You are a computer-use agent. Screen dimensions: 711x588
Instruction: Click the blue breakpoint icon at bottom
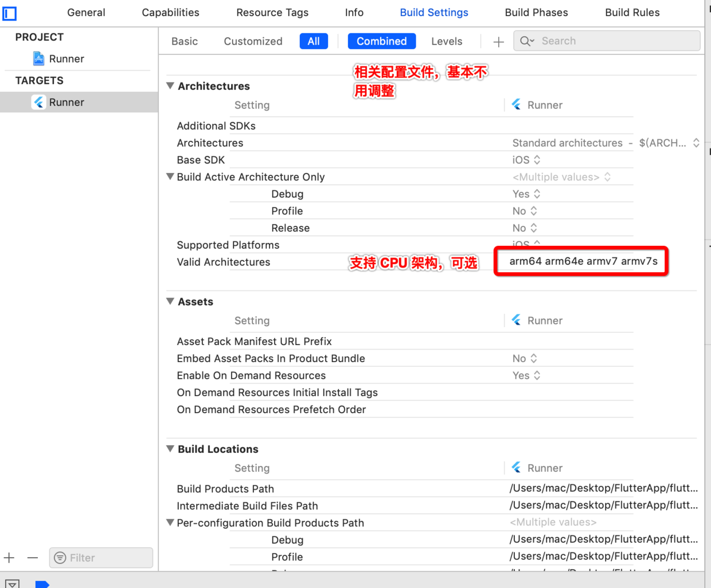[x=42, y=584]
